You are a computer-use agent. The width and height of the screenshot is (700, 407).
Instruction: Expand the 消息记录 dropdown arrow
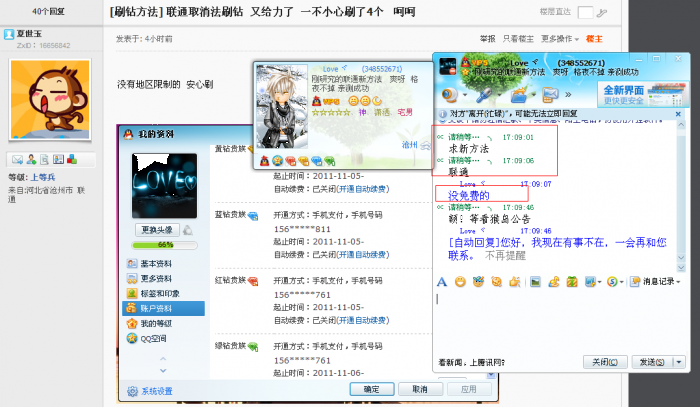(678, 282)
